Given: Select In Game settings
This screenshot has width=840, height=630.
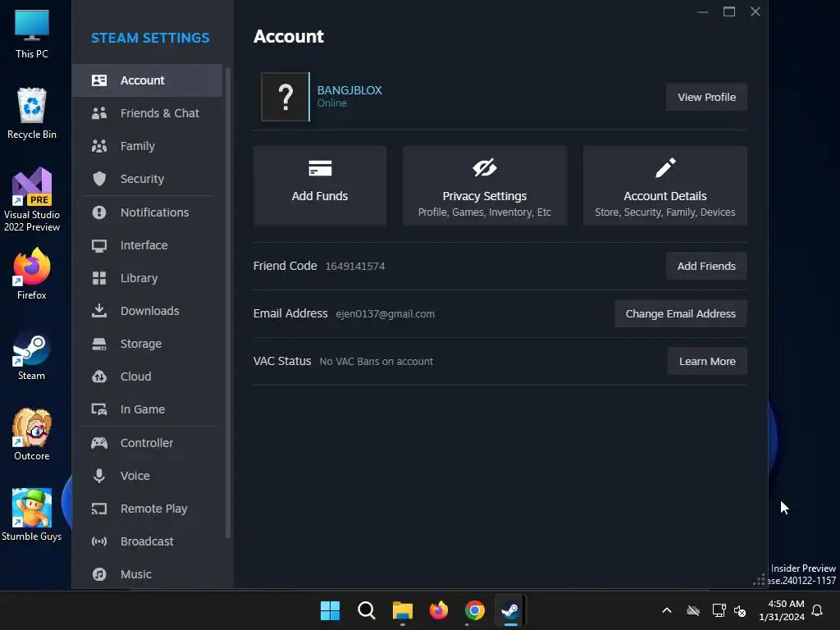Looking at the screenshot, I should click(148, 409).
